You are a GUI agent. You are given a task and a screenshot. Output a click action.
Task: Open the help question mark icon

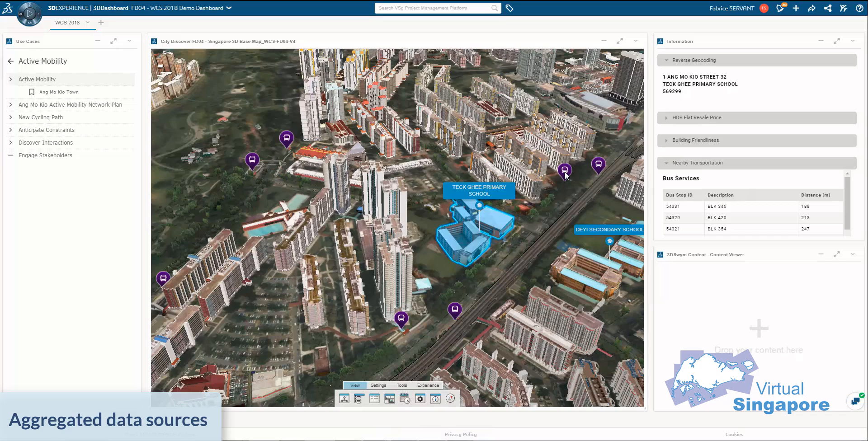859,8
